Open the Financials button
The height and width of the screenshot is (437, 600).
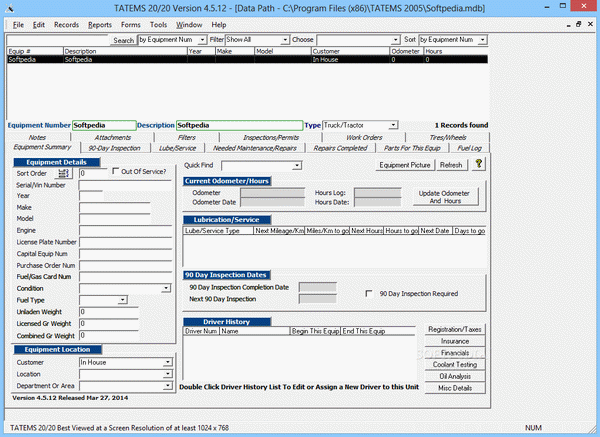click(455, 353)
